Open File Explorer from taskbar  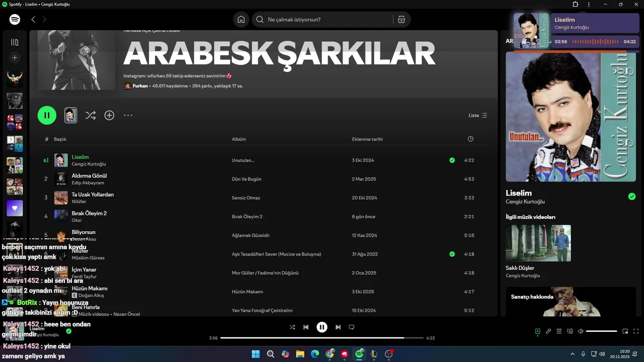pyautogui.click(x=300, y=354)
